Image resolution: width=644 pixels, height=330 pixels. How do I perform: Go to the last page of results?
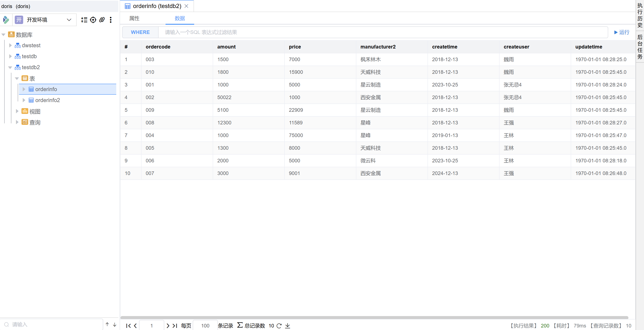coord(175,326)
